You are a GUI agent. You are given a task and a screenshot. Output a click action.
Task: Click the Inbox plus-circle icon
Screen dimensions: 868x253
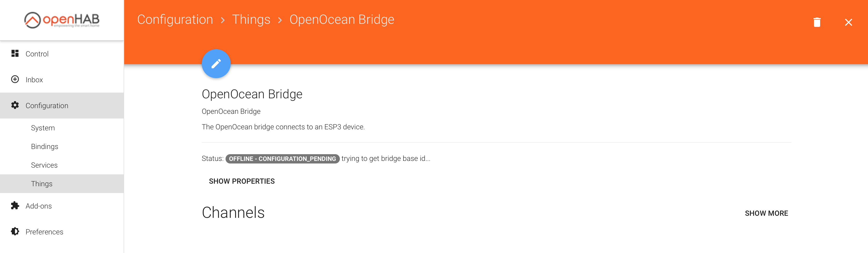[x=15, y=79]
